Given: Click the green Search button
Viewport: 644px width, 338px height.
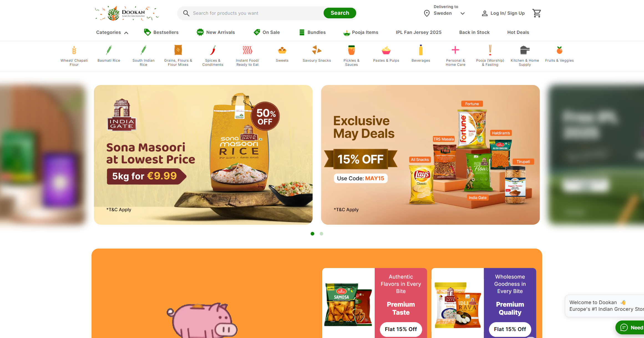Looking at the screenshot, I should (340, 13).
